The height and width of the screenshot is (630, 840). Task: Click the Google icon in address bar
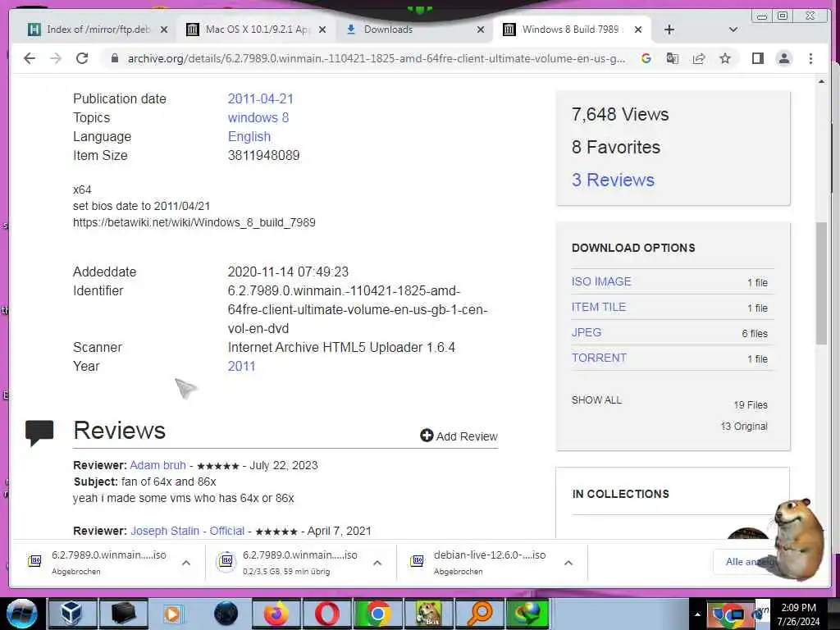[x=646, y=58]
